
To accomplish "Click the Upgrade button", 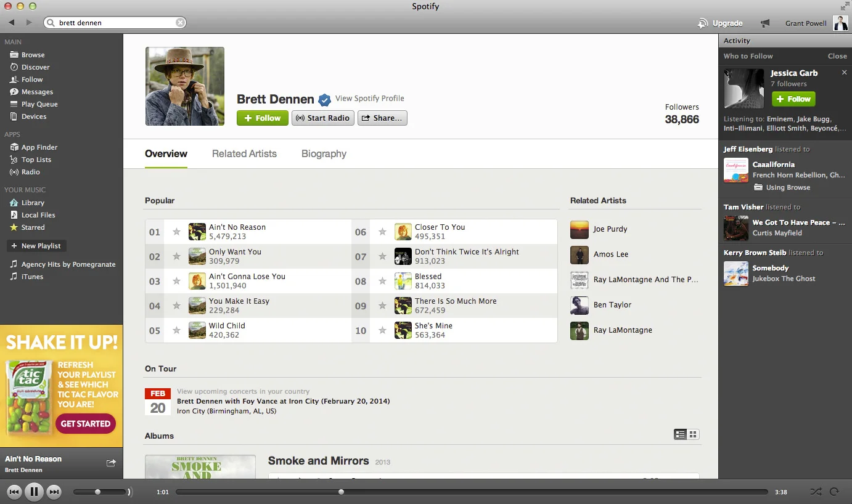I will 720,23.
